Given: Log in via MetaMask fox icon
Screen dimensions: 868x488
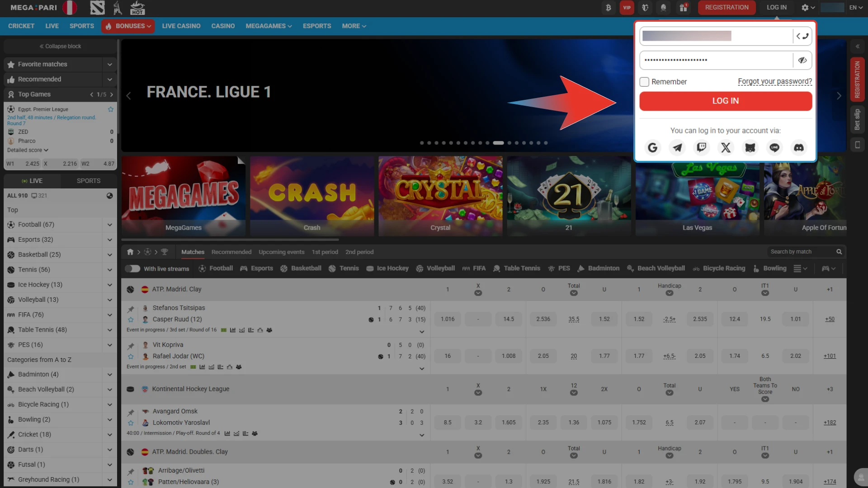Looking at the screenshot, I should 750,148.
